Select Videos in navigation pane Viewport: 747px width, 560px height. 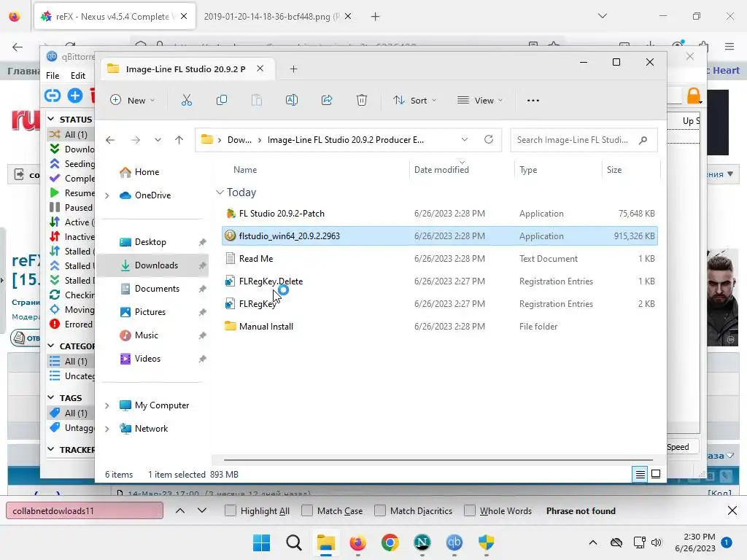pos(147,359)
